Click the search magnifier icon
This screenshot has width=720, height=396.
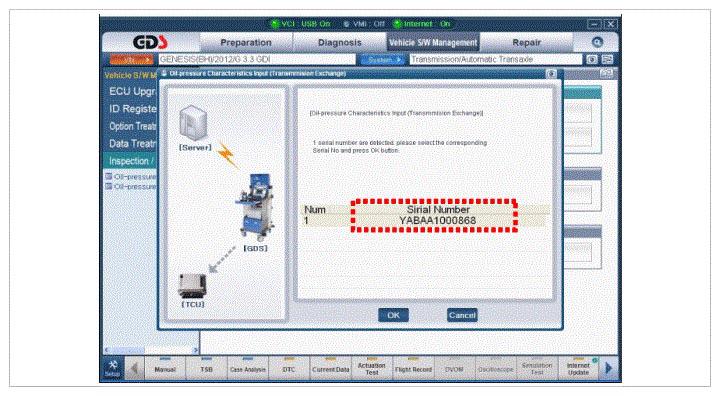[x=597, y=42]
